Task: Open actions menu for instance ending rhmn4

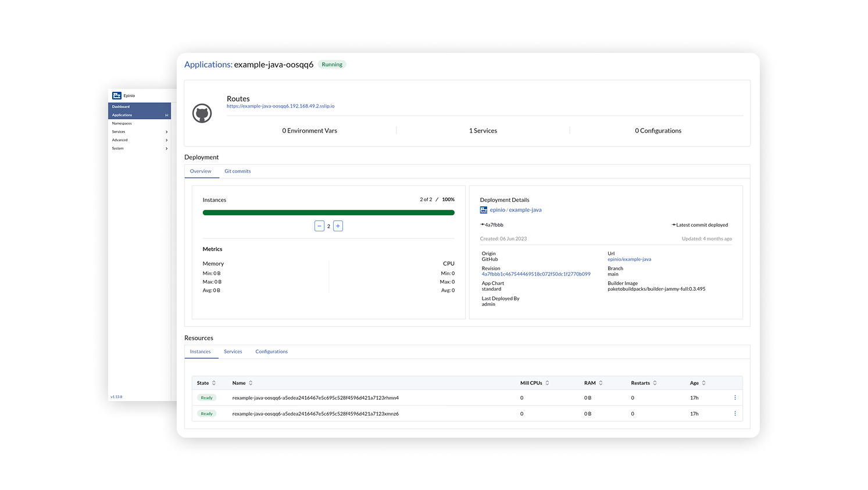Action: (x=735, y=398)
